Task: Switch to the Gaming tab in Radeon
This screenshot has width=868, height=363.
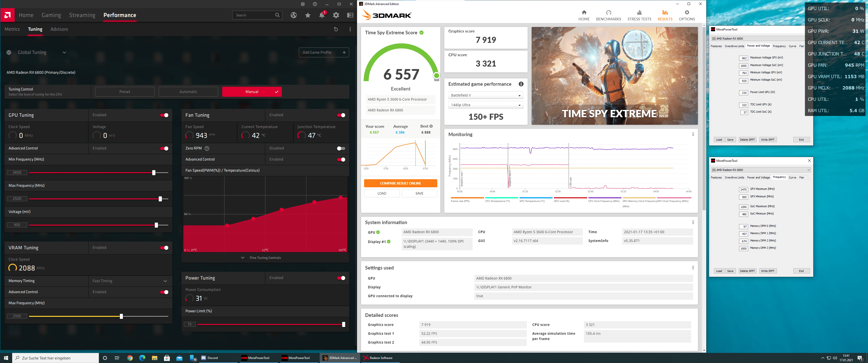Action: click(x=51, y=15)
